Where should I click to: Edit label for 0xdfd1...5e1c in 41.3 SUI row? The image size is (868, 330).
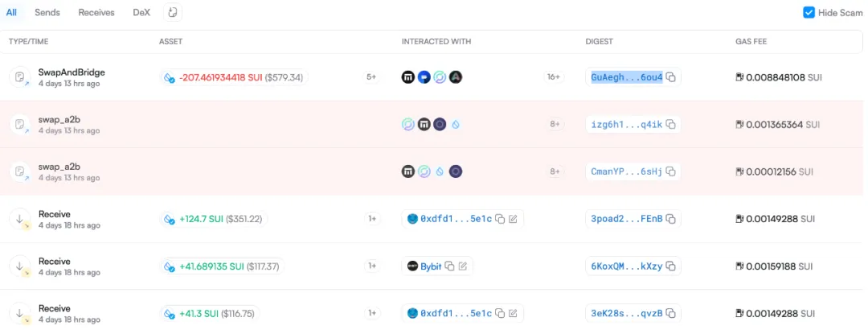[x=513, y=313]
